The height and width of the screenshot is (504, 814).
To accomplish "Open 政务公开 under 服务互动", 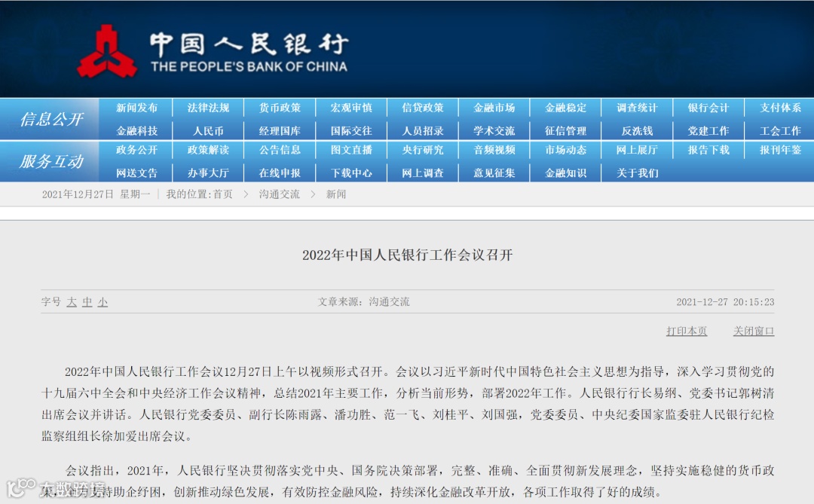I will pyautogui.click(x=136, y=150).
